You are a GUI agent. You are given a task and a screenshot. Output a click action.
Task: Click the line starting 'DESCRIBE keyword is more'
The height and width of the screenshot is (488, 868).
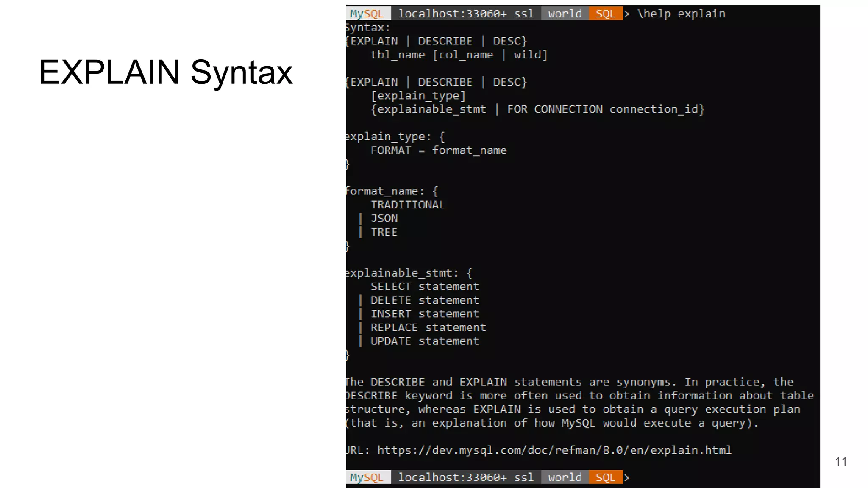580,396
